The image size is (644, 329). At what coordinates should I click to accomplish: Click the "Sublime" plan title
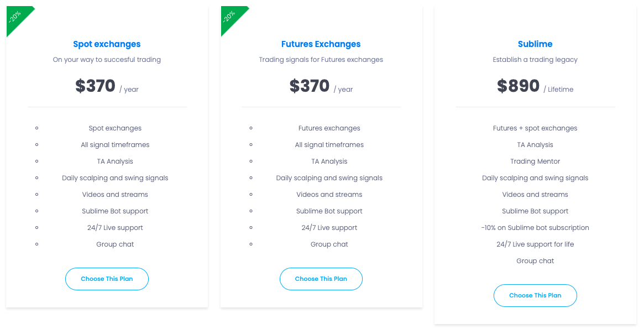pos(535,44)
